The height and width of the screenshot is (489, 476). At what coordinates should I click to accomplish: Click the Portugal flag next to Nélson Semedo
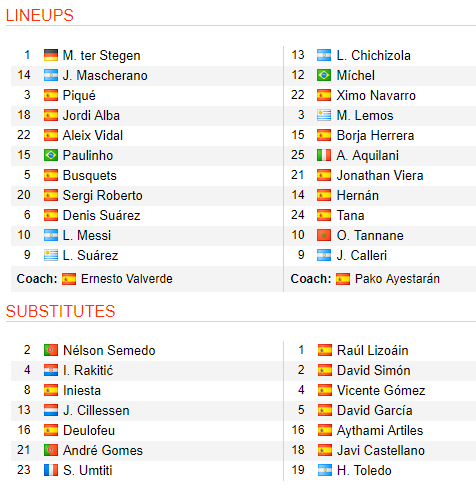[51, 350]
